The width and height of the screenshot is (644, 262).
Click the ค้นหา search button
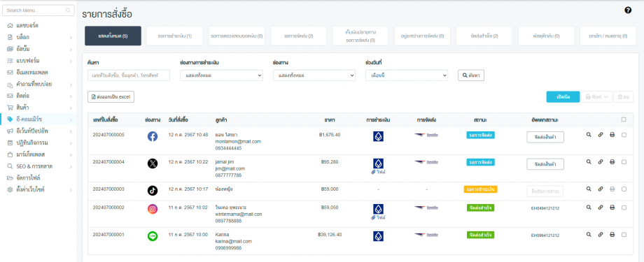click(471, 75)
